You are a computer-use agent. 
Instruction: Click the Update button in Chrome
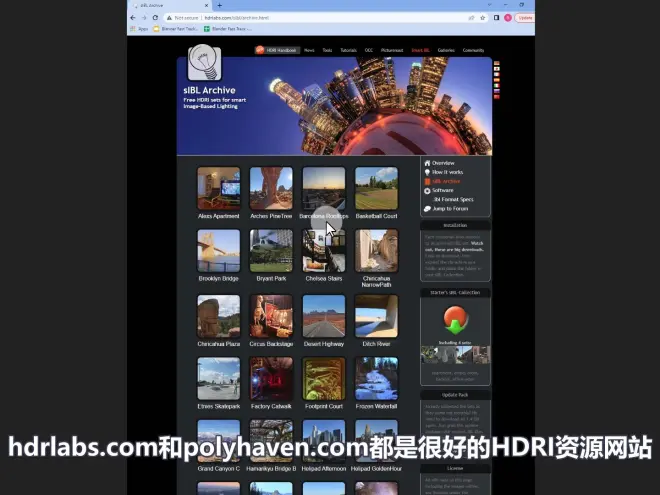click(x=525, y=18)
